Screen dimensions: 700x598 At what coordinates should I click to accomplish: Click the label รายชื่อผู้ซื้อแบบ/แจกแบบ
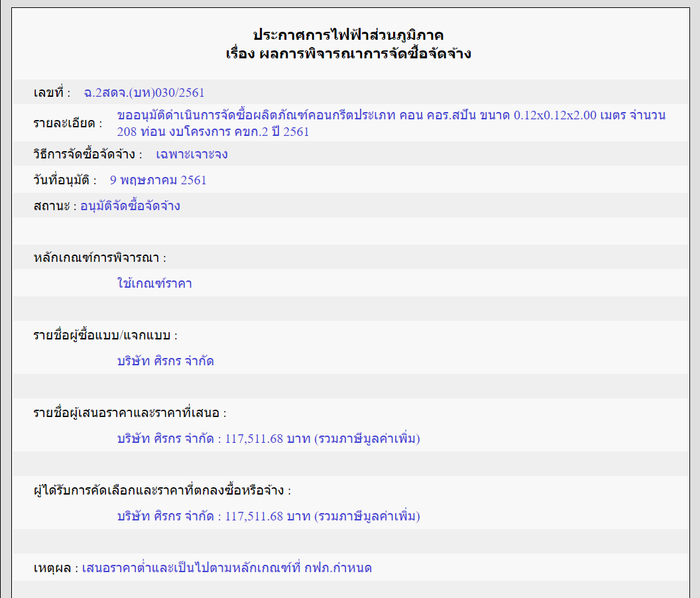click(x=105, y=335)
